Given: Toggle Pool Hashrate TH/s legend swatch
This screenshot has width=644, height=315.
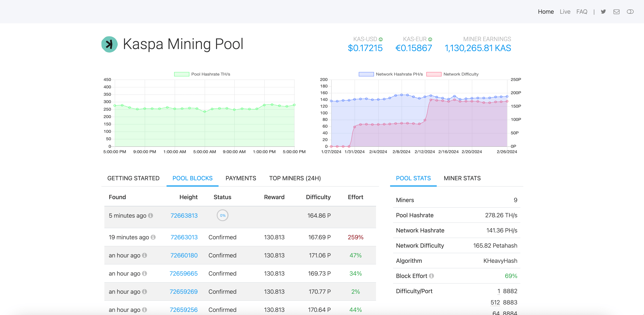Looking at the screenshot, I should 182,74.
